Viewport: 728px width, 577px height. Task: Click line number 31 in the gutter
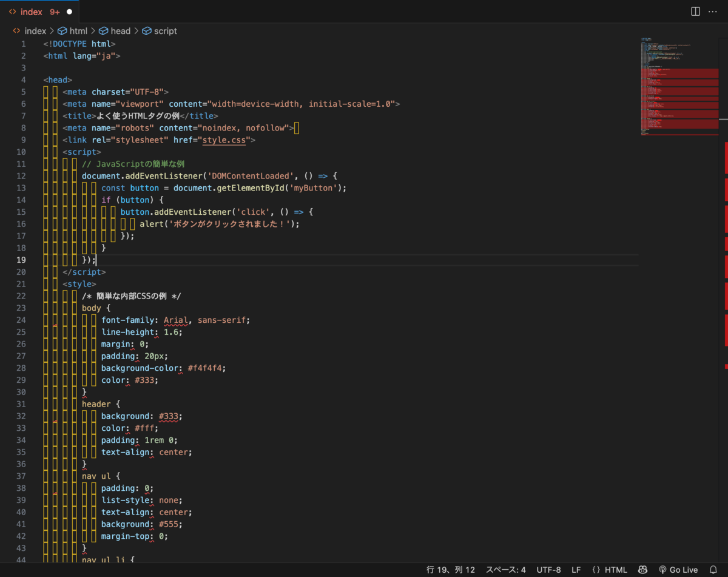tap(21, 404)
